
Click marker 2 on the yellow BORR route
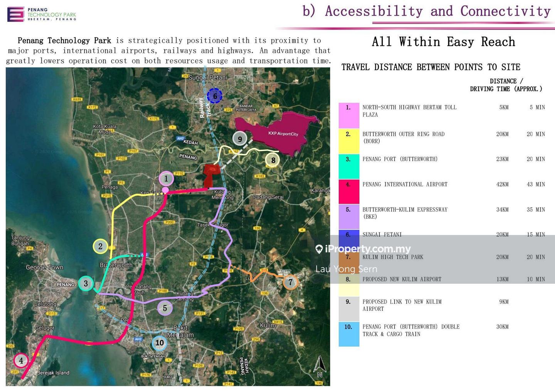click(x=100, y=246)
